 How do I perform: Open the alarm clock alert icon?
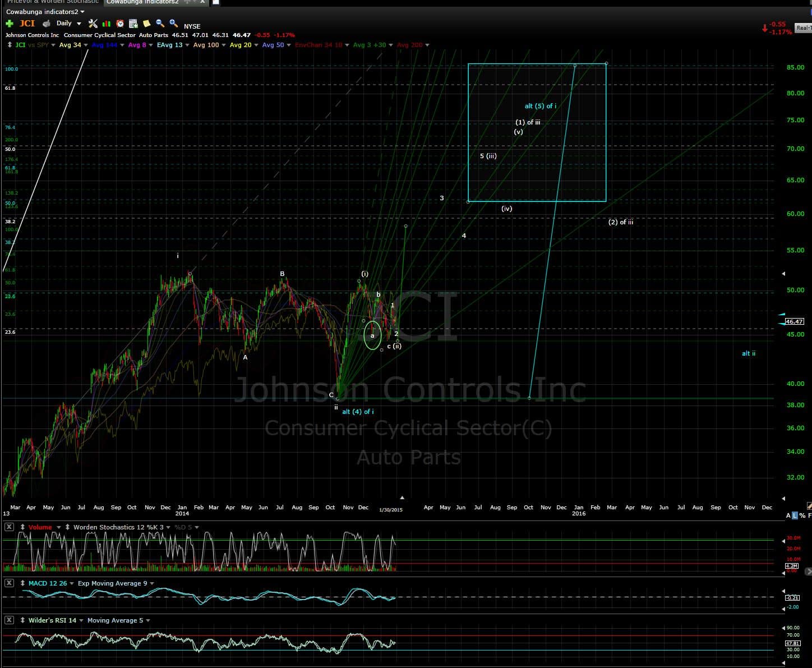click(120, 24)
